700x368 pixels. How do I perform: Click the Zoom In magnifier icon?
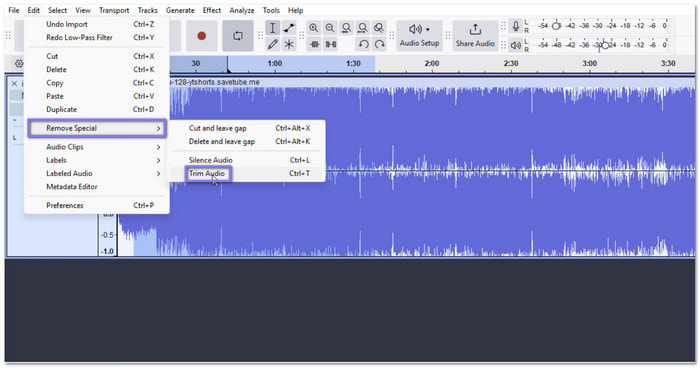coord(314,28)
